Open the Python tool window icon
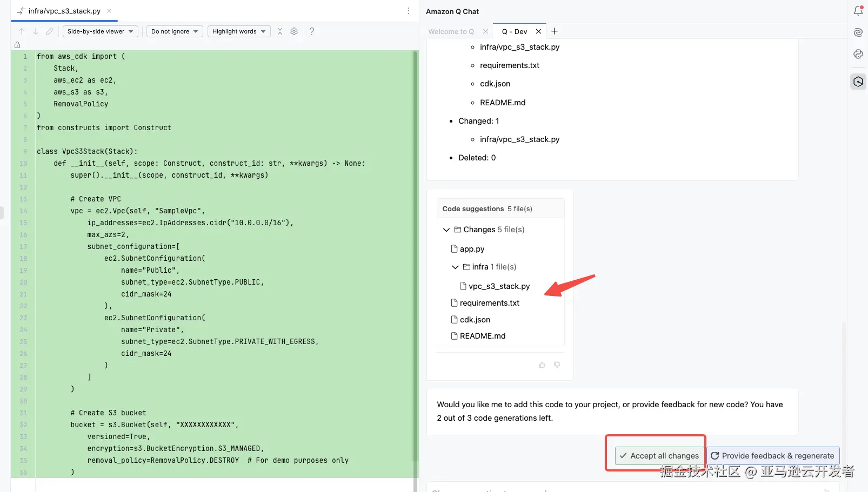868x492 pixels. (858, 54)
